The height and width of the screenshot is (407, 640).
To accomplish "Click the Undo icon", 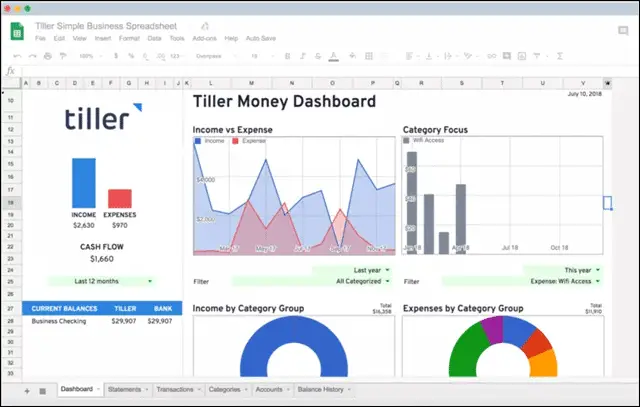I will tap(17, 56).
